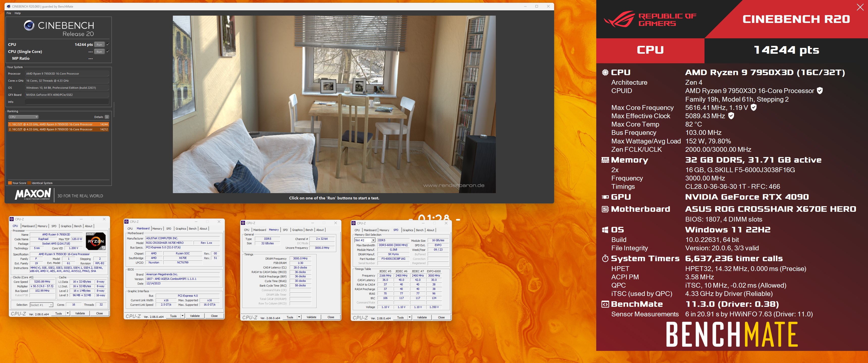Click the Ryzen 9 logo in the CPU-Z CPU window
Viewport: 868px width, 363px height.
coord(96,241)
